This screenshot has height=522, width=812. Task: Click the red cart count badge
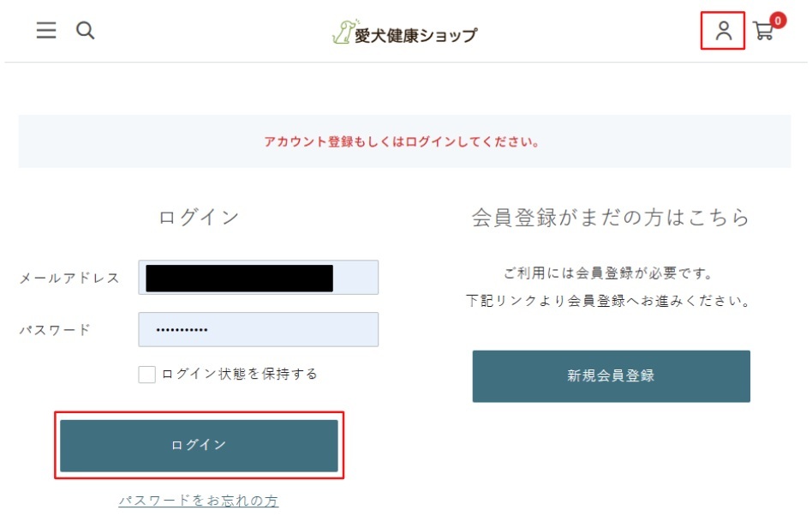[778, 21]
